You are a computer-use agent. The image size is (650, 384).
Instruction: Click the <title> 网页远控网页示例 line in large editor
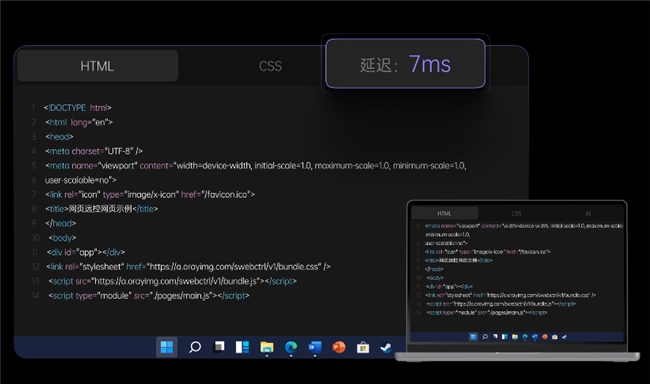pos(102,209)
